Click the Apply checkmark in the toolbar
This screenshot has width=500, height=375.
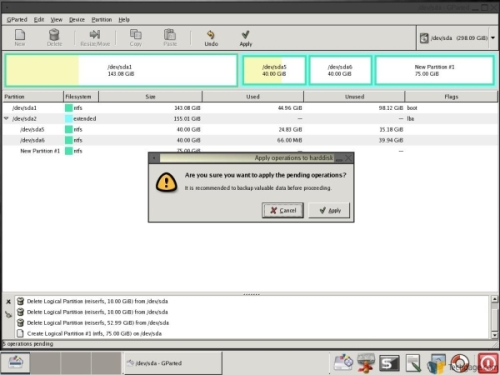(x=246, y=37)
